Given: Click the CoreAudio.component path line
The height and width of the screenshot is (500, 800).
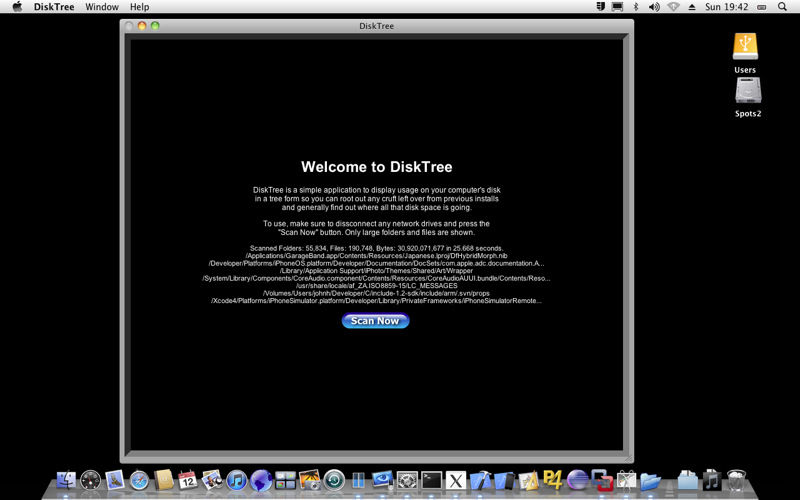Looking at the screenshot, I should [x=377, y=279].
